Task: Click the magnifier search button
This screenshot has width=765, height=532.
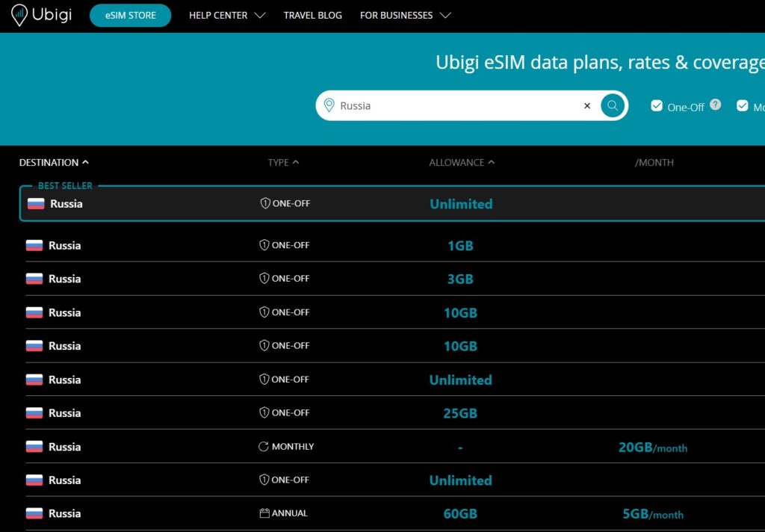Action: point(612,106)
